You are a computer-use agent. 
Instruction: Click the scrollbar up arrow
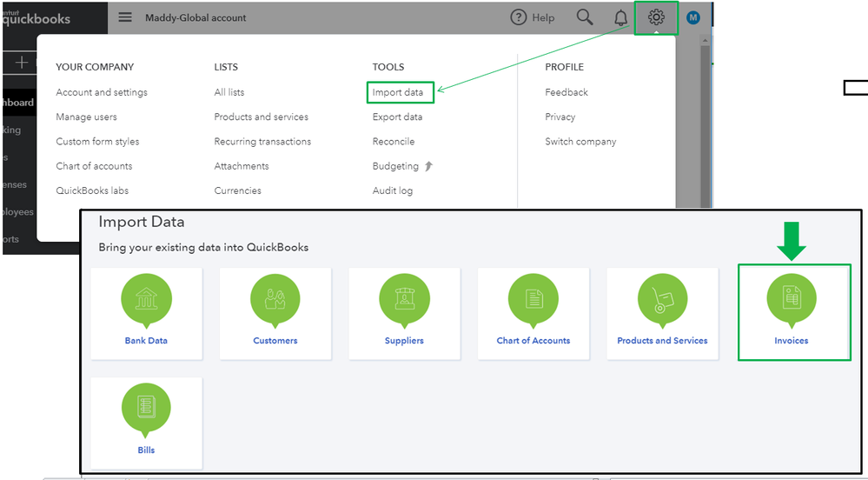pos(705,41)
